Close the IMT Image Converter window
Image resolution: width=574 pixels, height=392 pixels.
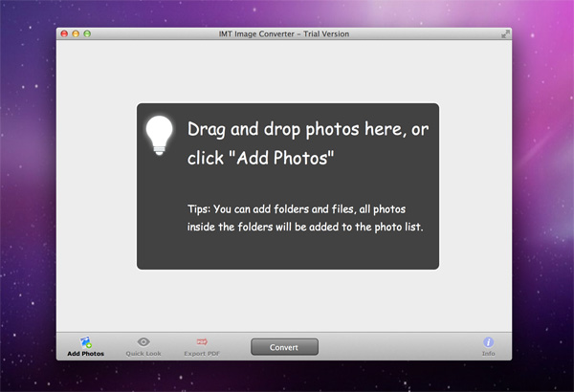point(64,33)
